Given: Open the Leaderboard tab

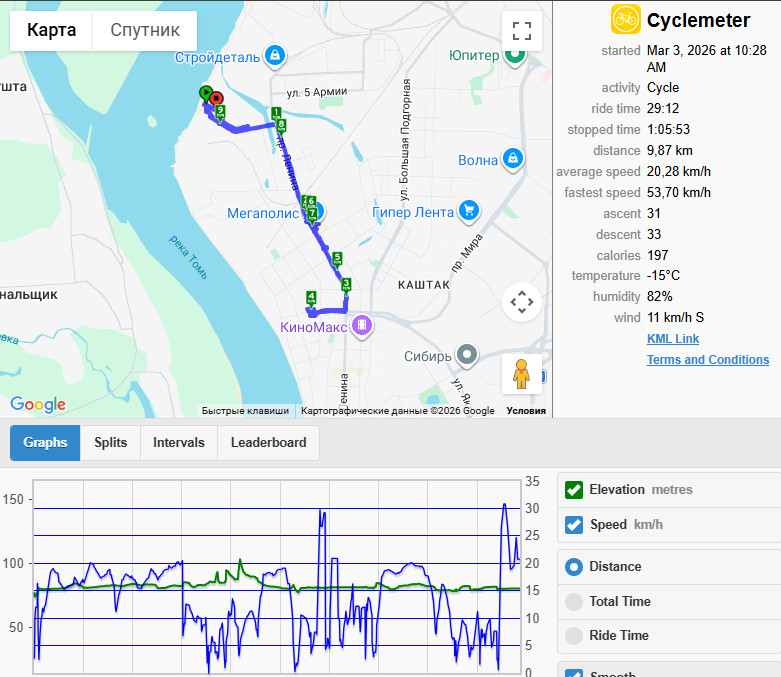Looking at the screenshot, I should 268,442.
